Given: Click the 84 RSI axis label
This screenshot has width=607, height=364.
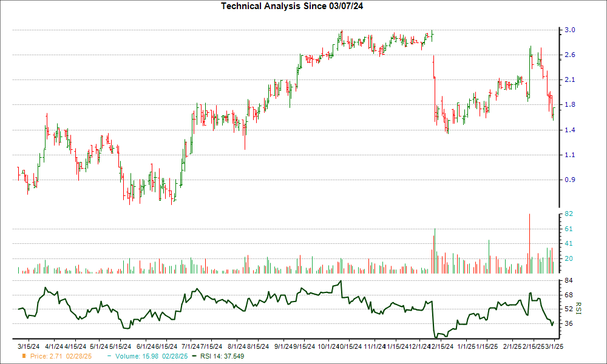Looking at the screenshot, I should point(569,280).
